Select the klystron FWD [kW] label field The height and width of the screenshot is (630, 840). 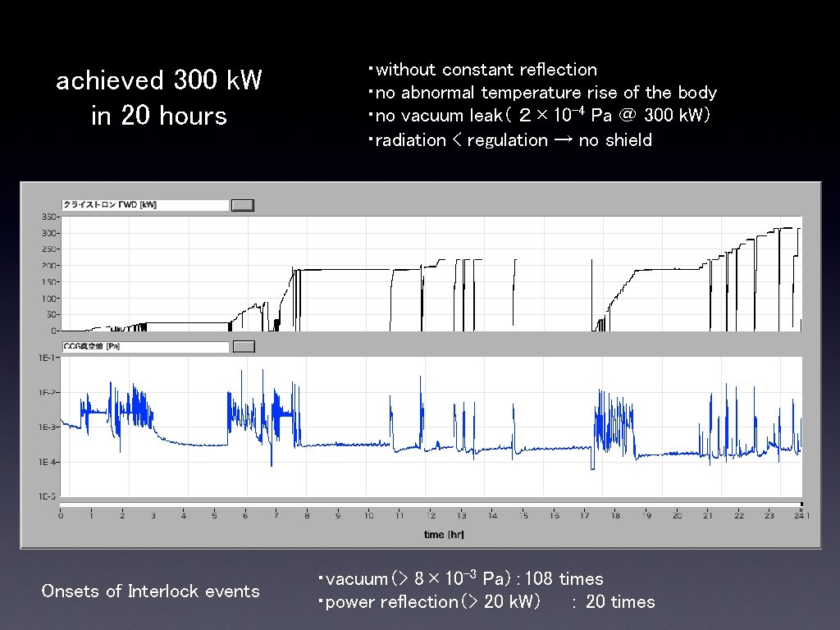145,205
